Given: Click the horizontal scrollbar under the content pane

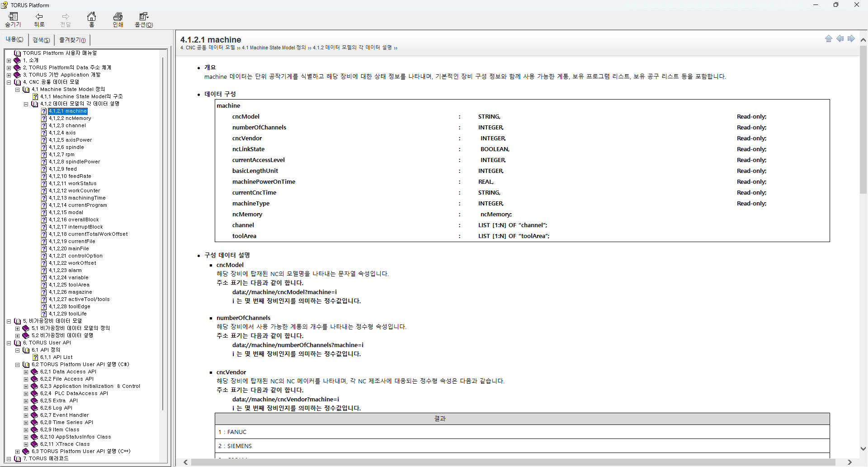Looking at the screenshot, I should pos(513,462).
